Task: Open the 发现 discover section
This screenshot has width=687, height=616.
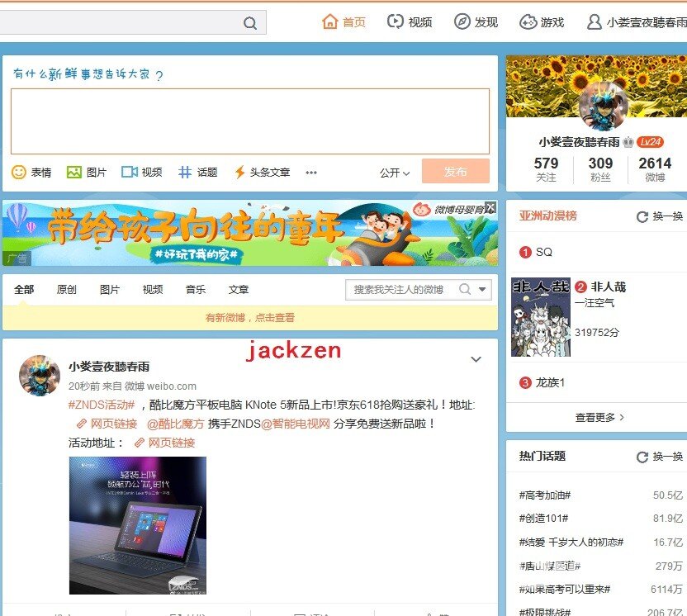Action: pyautogui.click(x=476, y=22)
